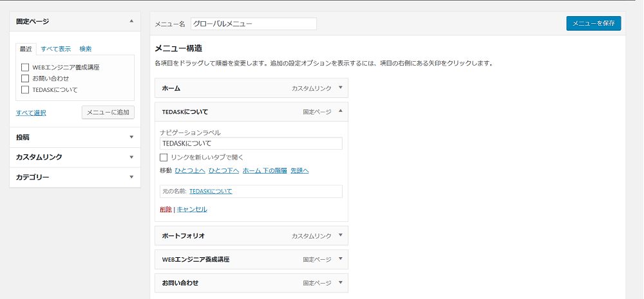Expand the カスタムリンク panel
Screen dimensions: 644x299
131,157
